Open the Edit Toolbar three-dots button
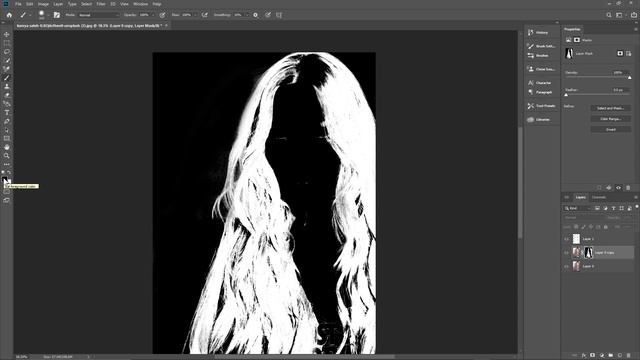This screenshot has height=360, width=640. (7, 164)
